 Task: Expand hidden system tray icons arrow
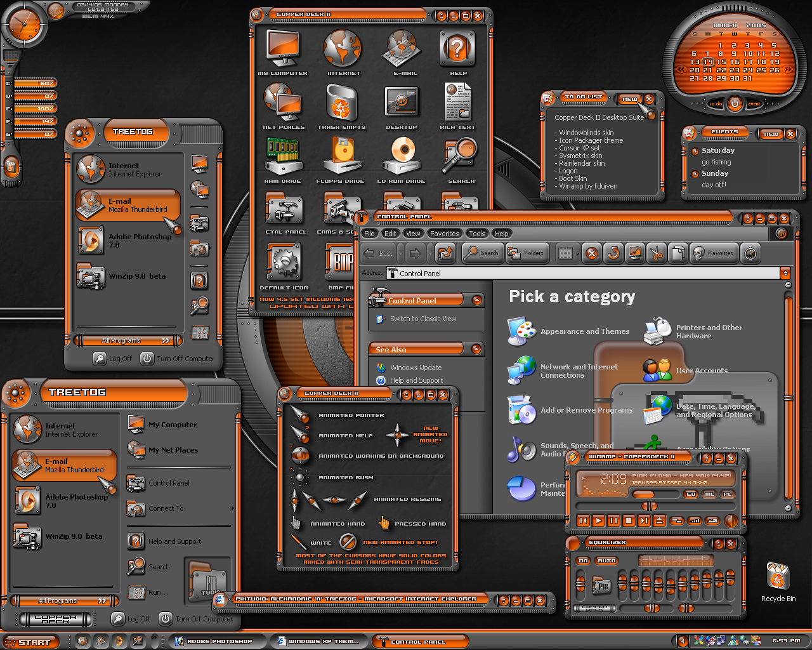point(683,641)
